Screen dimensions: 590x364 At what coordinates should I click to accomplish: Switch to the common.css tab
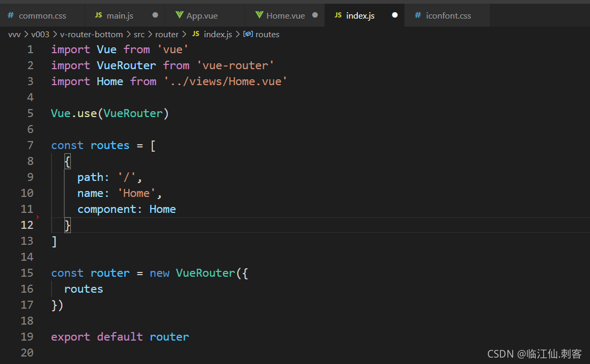click(x=42, y=15)
